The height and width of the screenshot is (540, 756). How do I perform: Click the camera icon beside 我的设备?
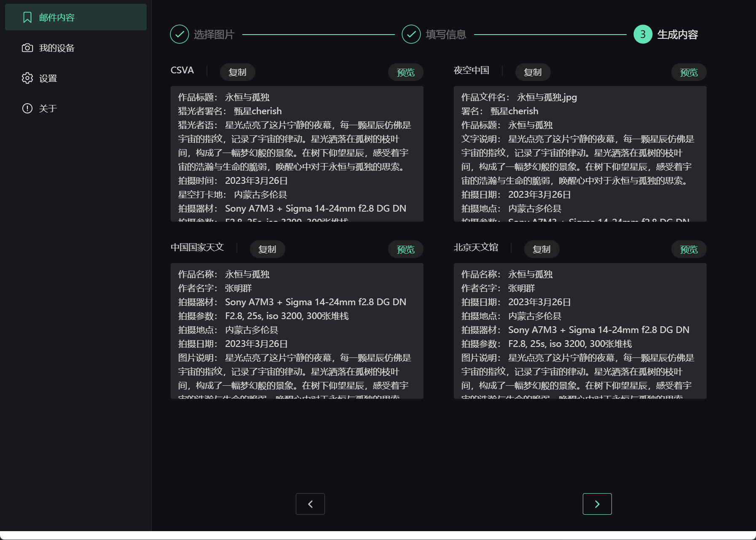(x=27, y=48)
